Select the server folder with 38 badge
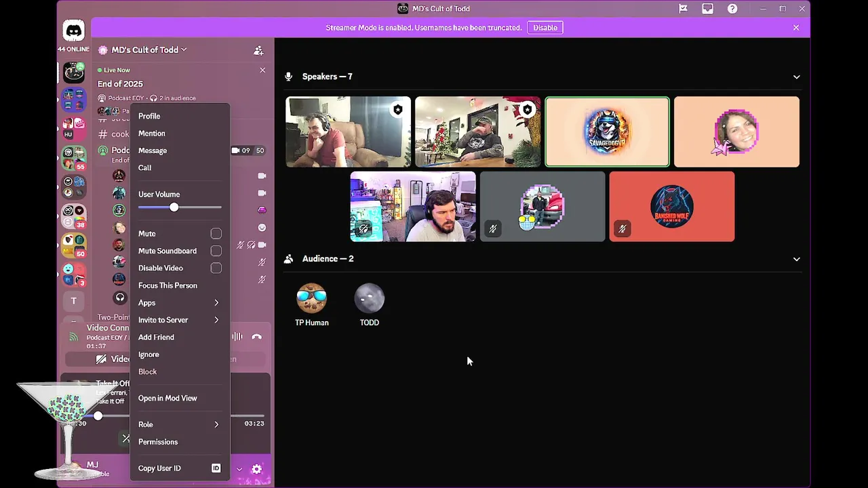 pyautogui.click(x=74, y=216)
